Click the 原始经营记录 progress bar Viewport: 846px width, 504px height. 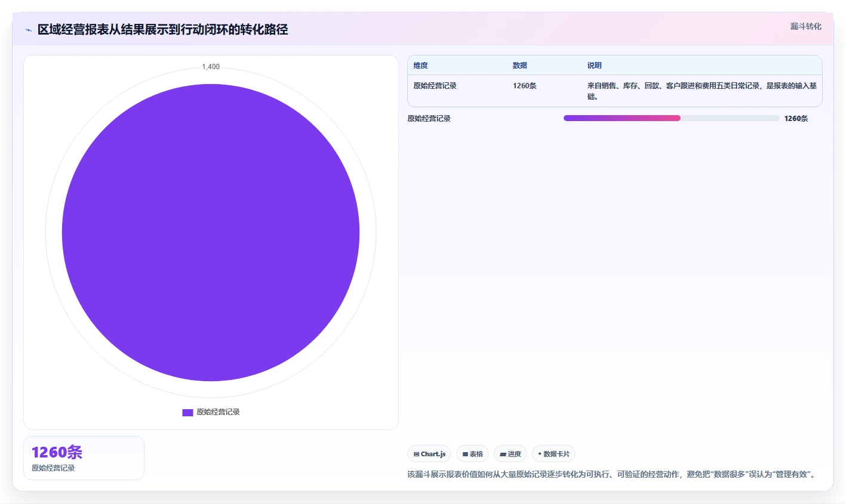click(x=672, y=118)
